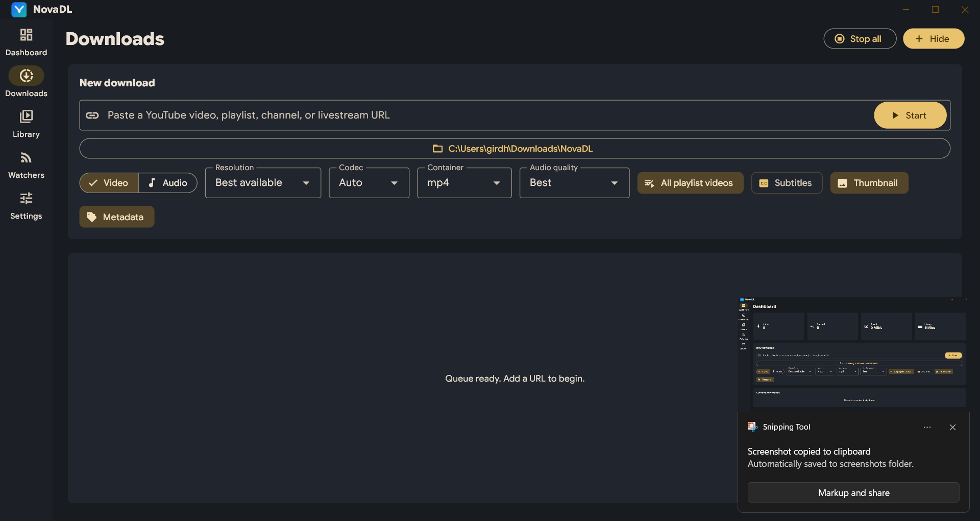Dismiss the Snipping Tool notification
Viewport: 980px width, 521px height.
coord(952,428)
